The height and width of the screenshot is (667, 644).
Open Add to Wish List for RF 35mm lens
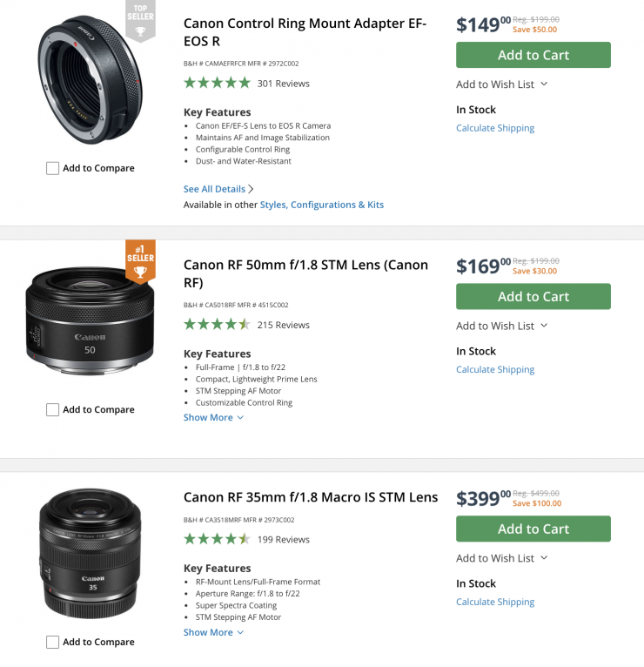pos(502,558)
